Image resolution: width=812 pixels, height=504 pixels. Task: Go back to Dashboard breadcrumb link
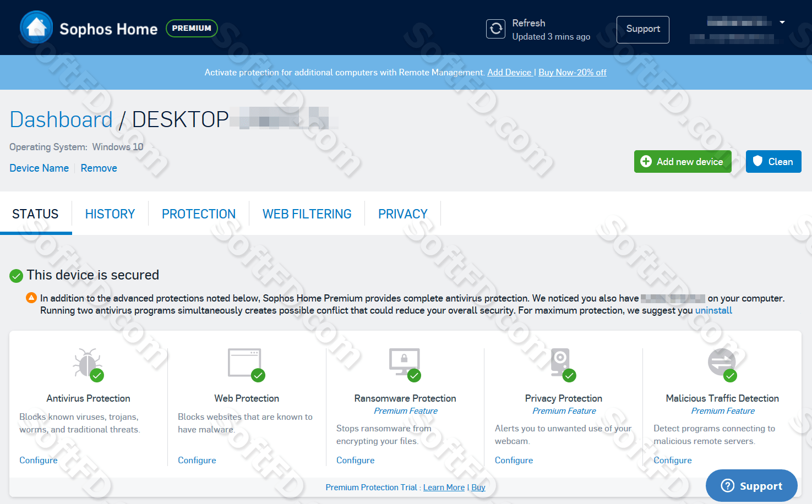[x=61, y=119]
